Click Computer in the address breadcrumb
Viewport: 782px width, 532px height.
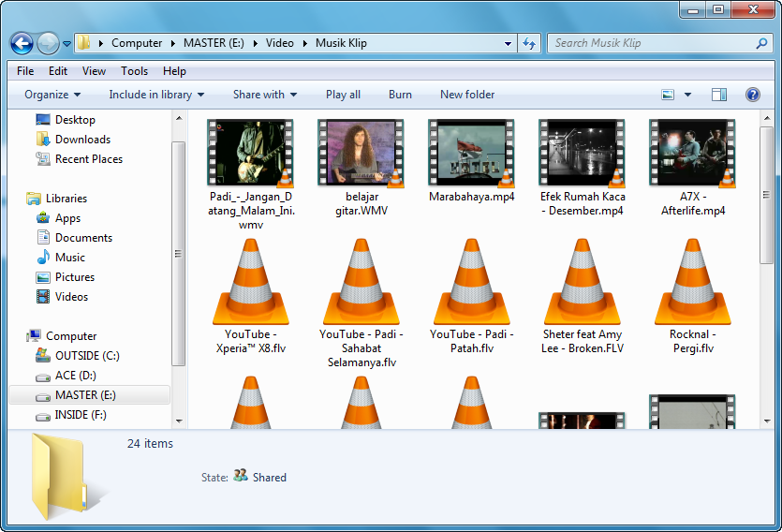point(137,43)
